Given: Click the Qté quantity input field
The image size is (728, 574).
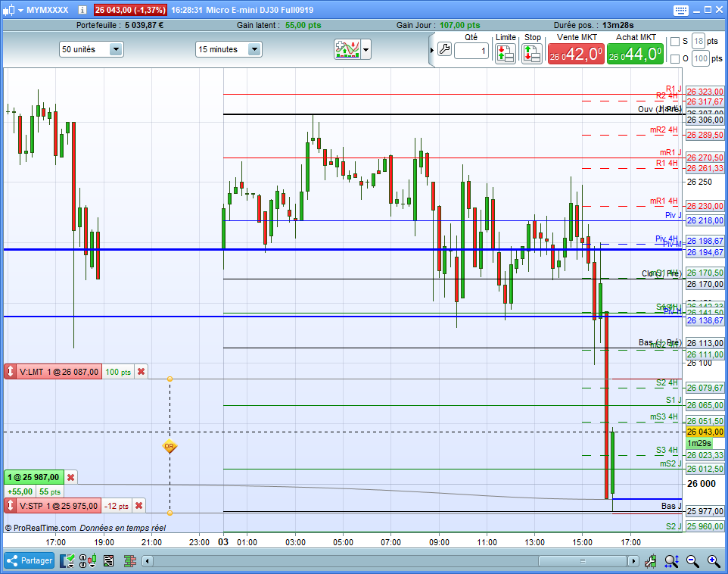Looking at the screenshot, I should [471, 51].
